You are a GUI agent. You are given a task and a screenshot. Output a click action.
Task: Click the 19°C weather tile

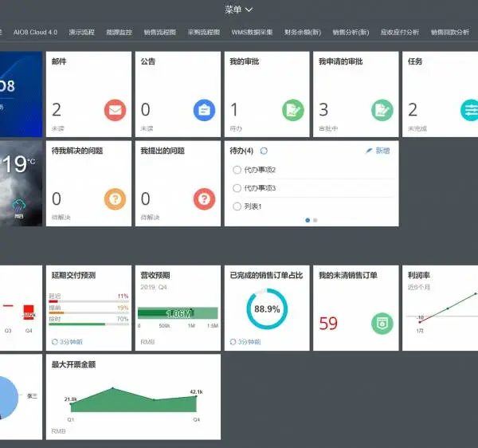[19, 183]
